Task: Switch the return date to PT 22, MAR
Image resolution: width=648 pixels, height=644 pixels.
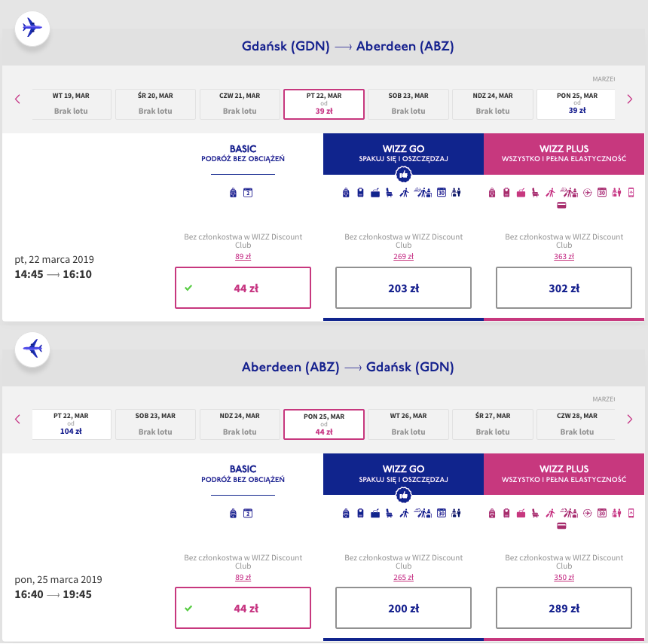Action: (x=72, y=425)
